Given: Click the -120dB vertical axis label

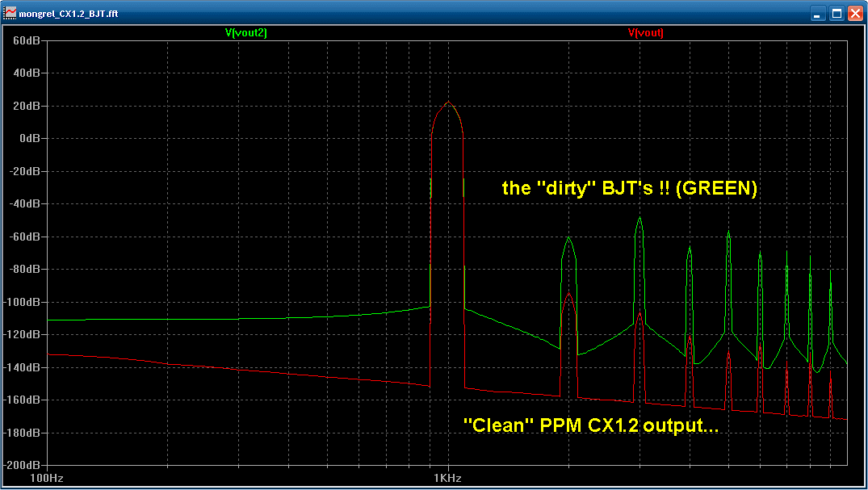Looking at the screenshot, I should (x=22, y=334).
